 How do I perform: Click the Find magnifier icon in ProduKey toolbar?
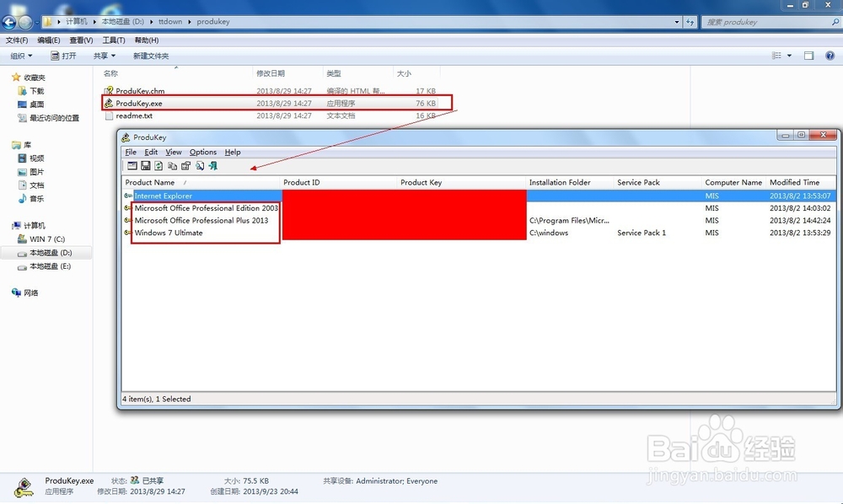click(200, 166)
